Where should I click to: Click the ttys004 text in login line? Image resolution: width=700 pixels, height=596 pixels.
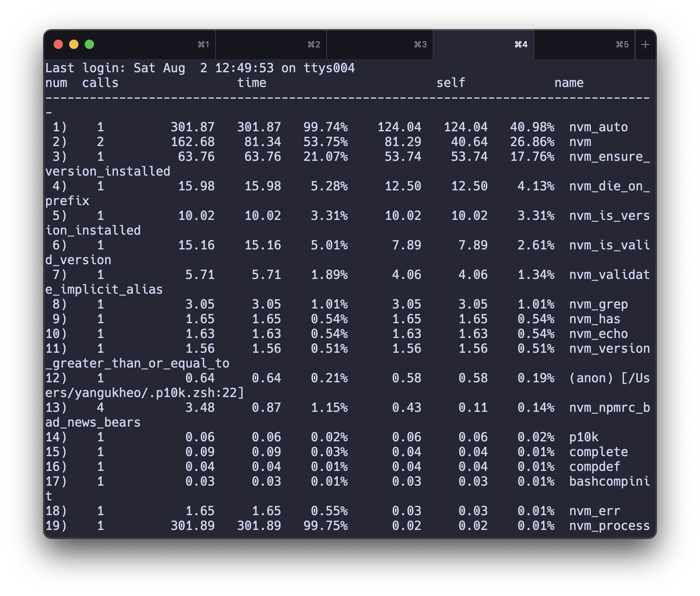click(329, 68)
